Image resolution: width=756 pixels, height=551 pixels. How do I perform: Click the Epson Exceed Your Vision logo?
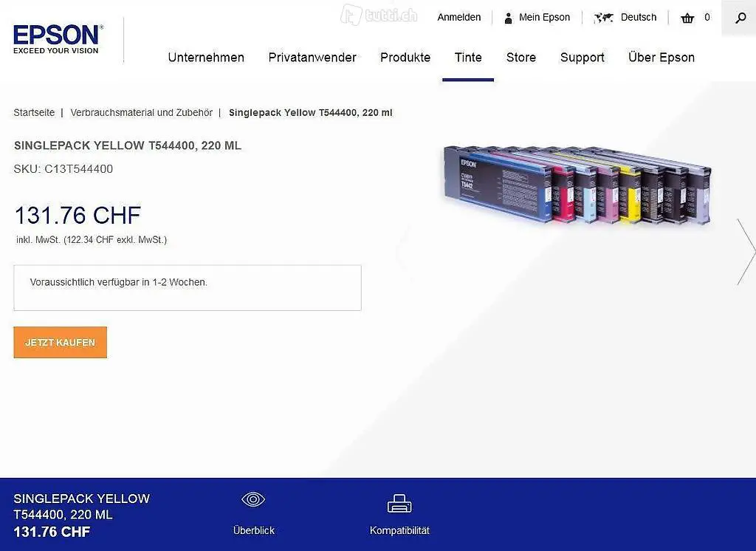click(58, 39)
